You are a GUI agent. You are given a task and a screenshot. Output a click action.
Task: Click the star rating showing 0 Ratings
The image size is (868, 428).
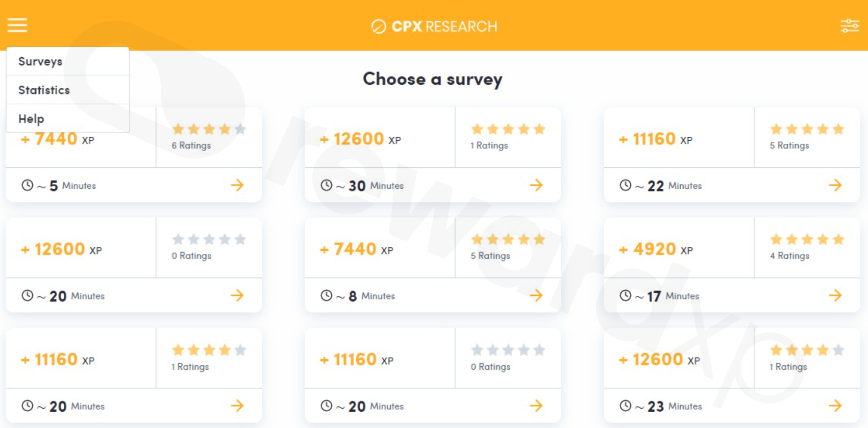(209, 239)
